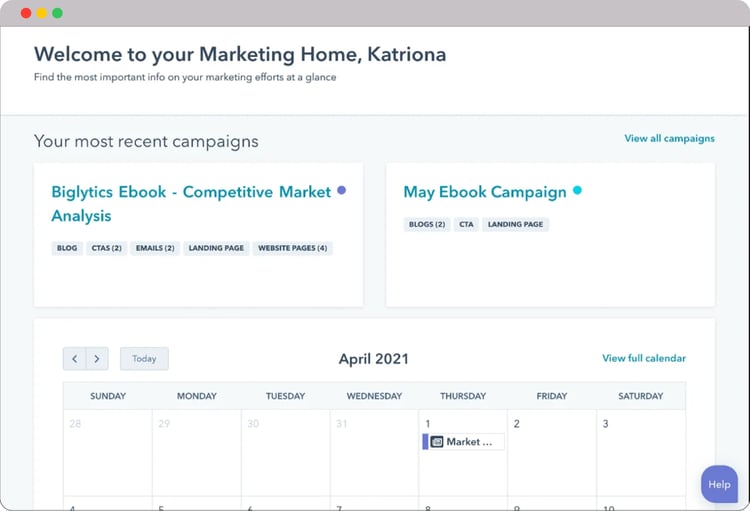Screen dimensions: 750x511
Task: Select March 28 calendar cell
Action: tap(108, 453)
